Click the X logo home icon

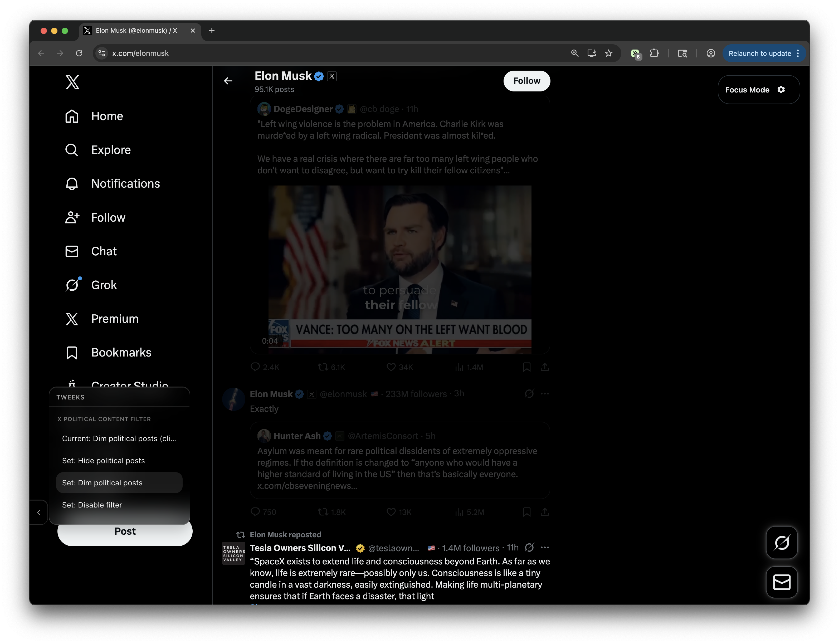point(72,82)
